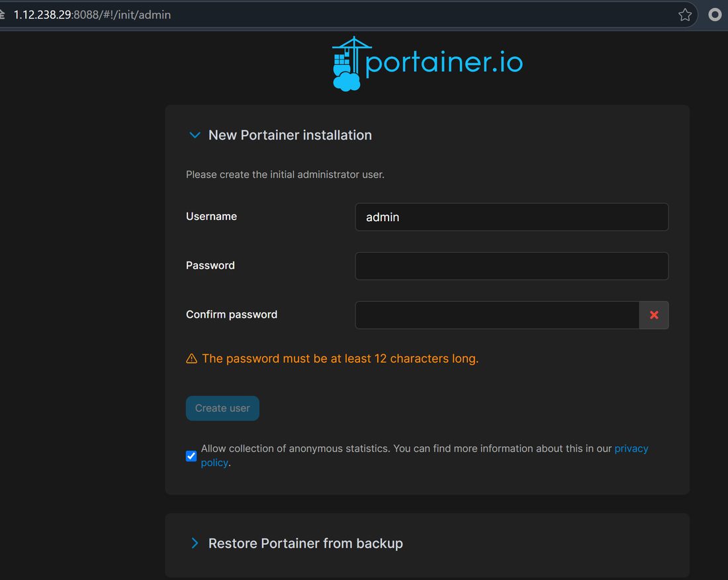Screen dimensions: 728x580
Task: Click into the Password input field
Action: 512,266
